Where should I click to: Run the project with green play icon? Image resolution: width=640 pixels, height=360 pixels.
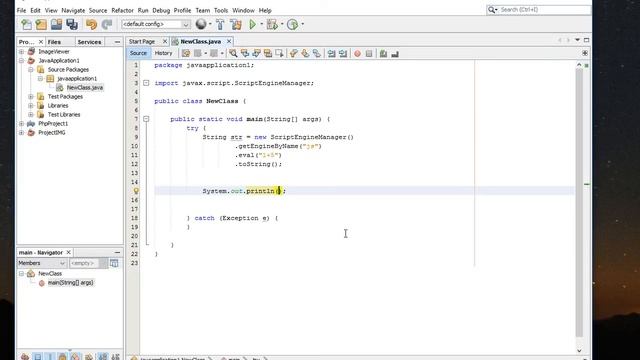[253, 24]
